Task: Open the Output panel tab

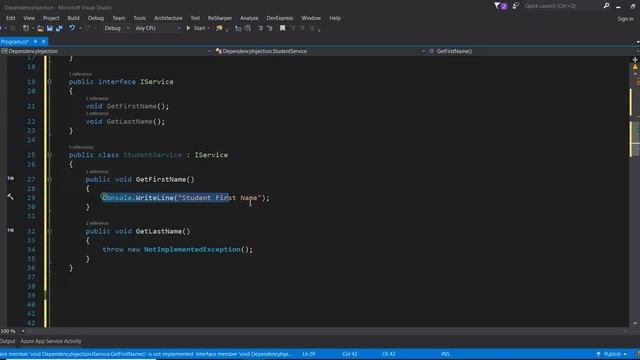Action: tap(7, 341)
